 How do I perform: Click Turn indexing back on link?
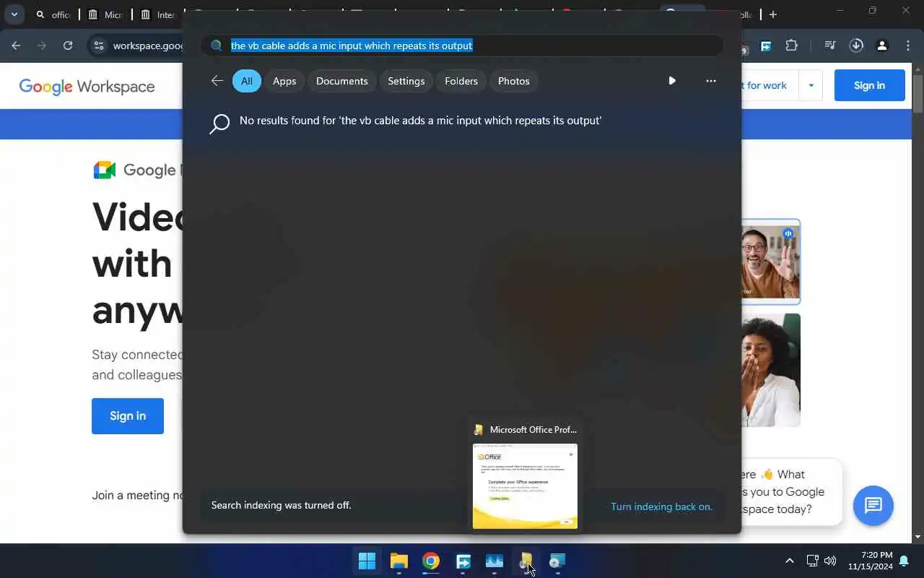(661, 506)
